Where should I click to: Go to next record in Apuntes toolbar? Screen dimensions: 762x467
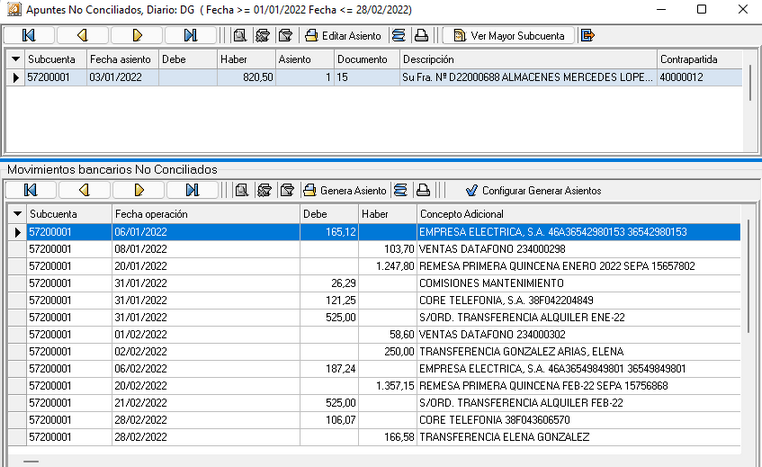point(137,35)
